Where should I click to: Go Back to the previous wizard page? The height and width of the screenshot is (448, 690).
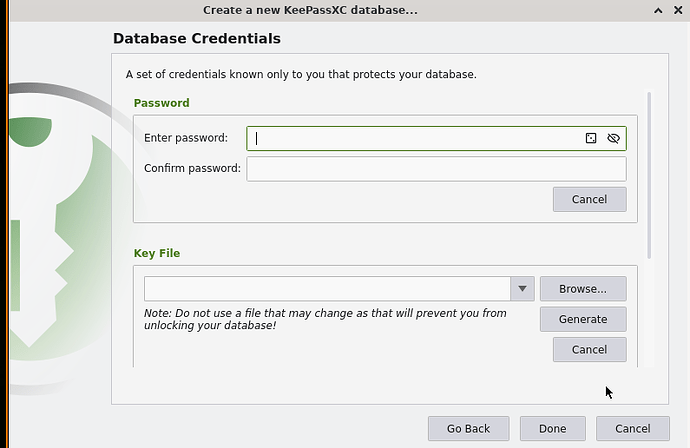pos(468,429)
